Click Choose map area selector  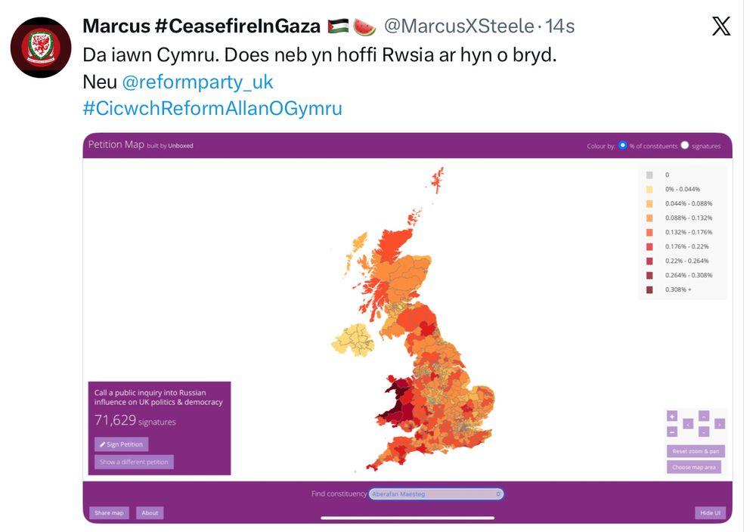[x=693, y=467]
